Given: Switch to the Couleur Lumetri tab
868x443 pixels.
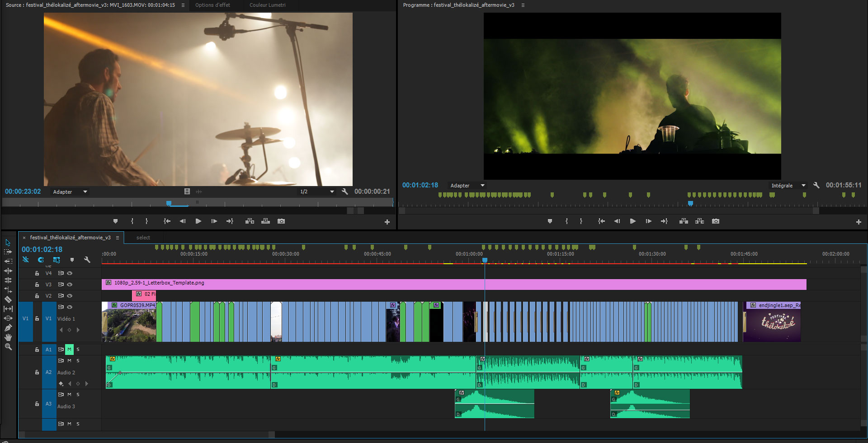Looking at the screenshot, I should click(x=267, y=5).
